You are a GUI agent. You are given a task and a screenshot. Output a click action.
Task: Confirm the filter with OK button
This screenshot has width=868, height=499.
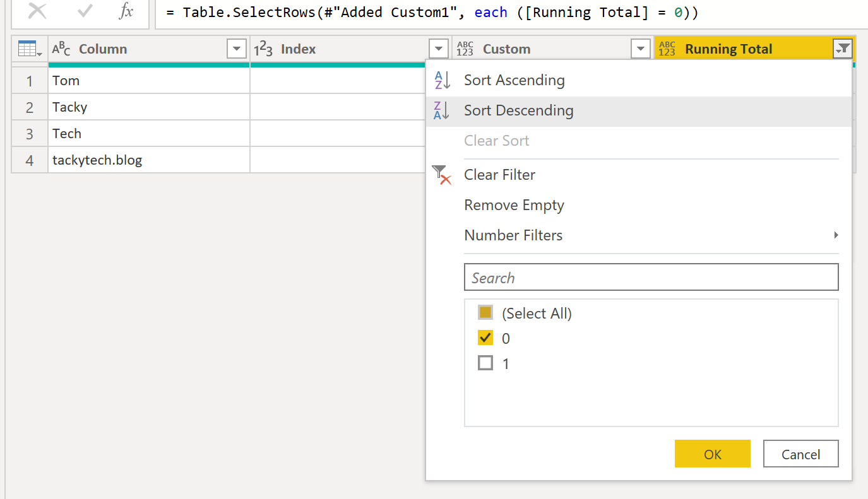tap(713, 454)
